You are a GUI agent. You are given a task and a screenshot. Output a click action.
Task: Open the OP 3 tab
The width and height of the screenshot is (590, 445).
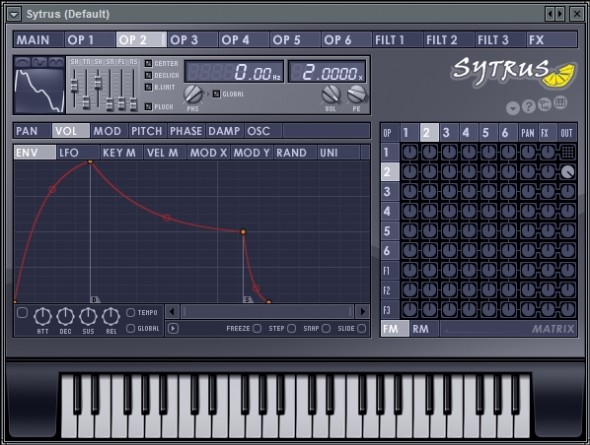click(x=193, y=40)
